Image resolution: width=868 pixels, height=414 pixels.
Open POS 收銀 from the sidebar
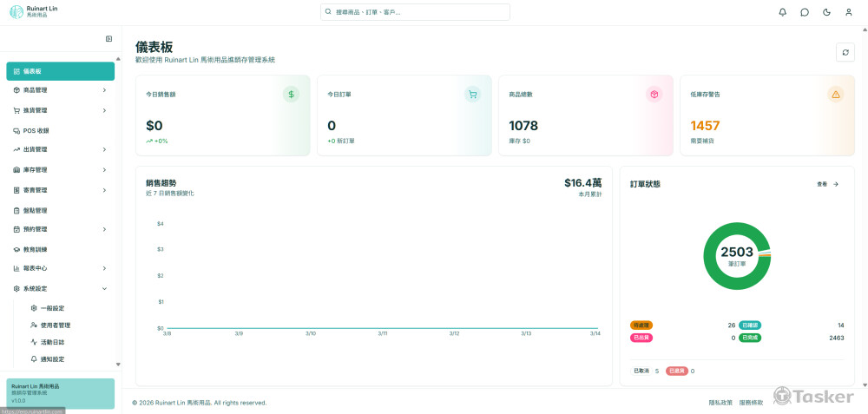coord(36,130)
